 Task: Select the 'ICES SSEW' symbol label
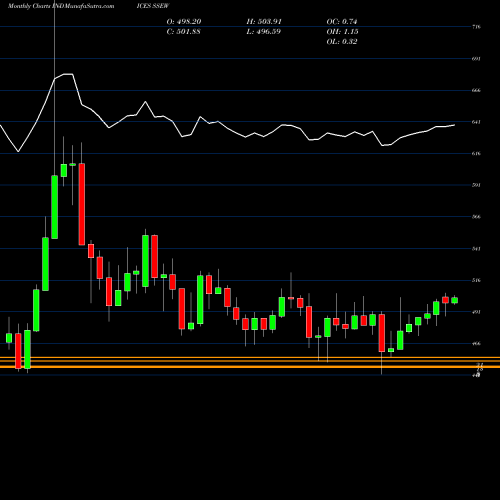tap(153, 6)
